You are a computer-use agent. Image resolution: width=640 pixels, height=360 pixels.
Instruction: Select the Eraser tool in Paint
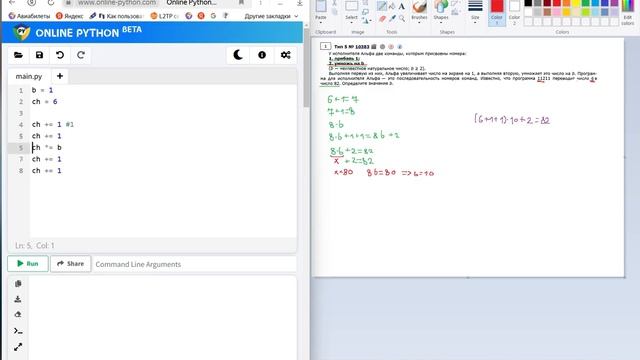(382, 18)
